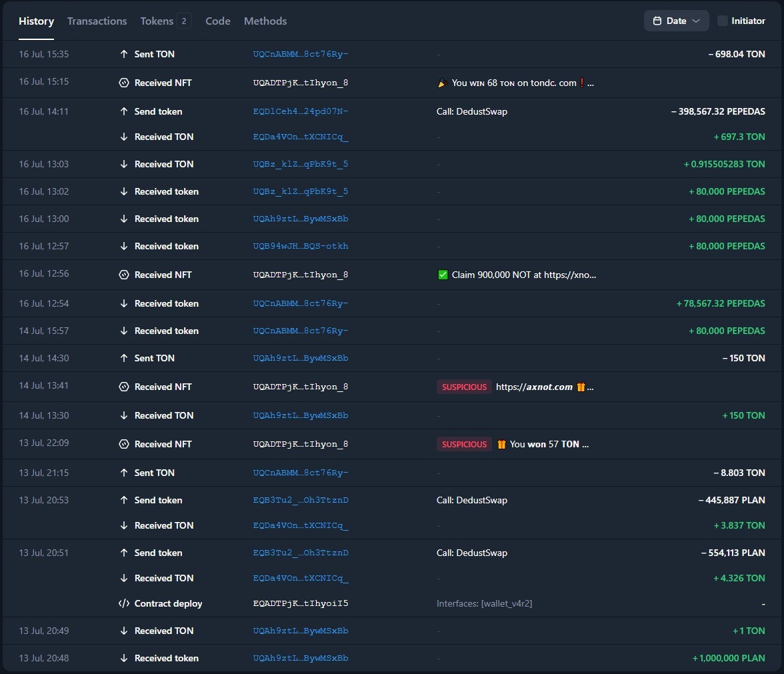Click the Claim 900,000 NOT message

pos(517,275)
